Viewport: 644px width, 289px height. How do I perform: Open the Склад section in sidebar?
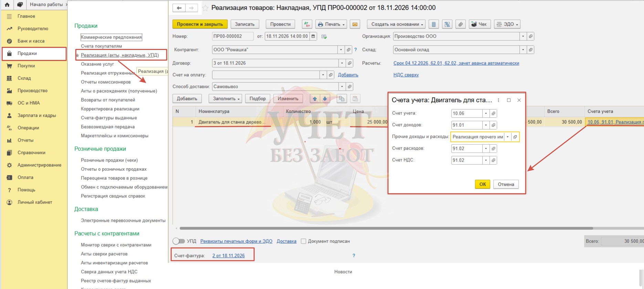(x=34, y=78)
